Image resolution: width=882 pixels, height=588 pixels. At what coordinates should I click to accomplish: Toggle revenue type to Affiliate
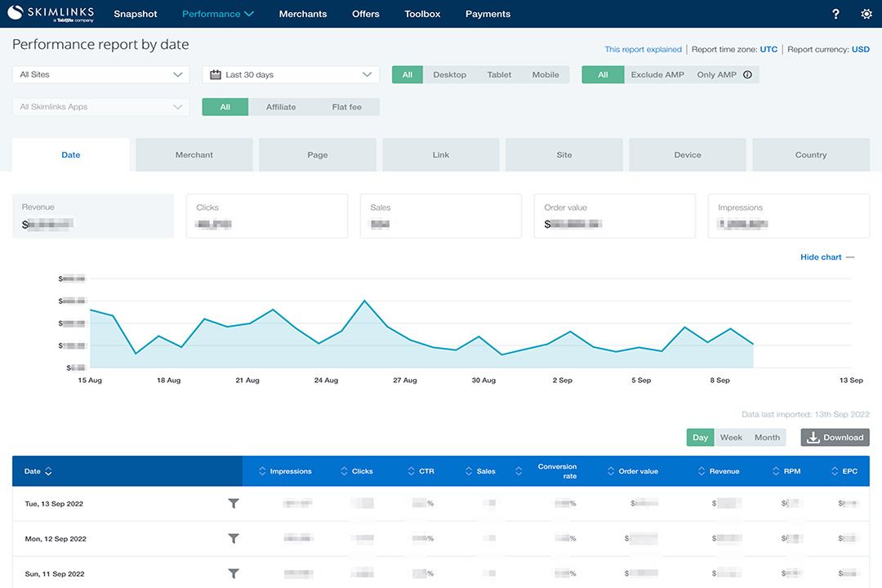coord(281,107)
